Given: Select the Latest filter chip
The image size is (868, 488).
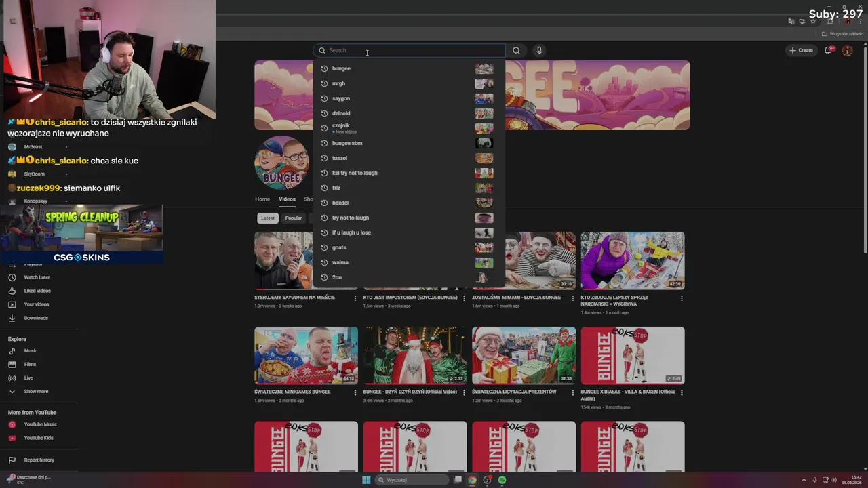Looking at the screenshot, I should (268, 218).
